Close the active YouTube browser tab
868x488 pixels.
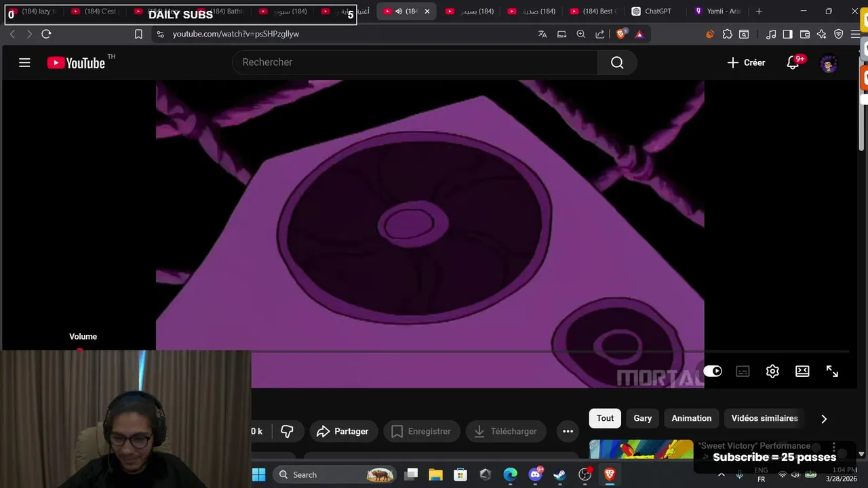point(427,12)
